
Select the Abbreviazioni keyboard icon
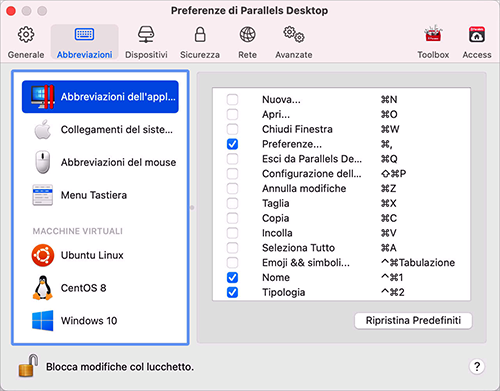[x=84, y=34]
